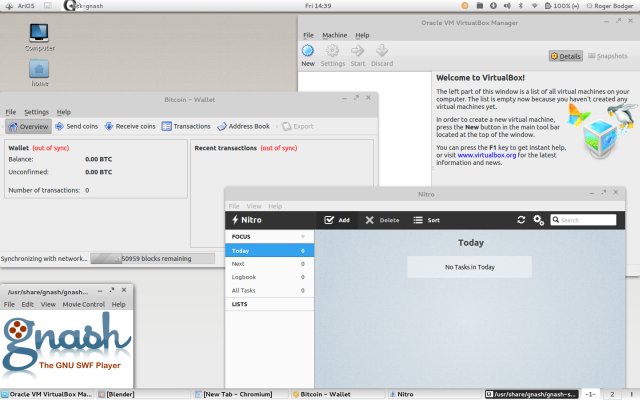Switch to Bitcoin - Wallet taskbar entry
This screenshot has height=400, width=640.
[x=322, y=394]
